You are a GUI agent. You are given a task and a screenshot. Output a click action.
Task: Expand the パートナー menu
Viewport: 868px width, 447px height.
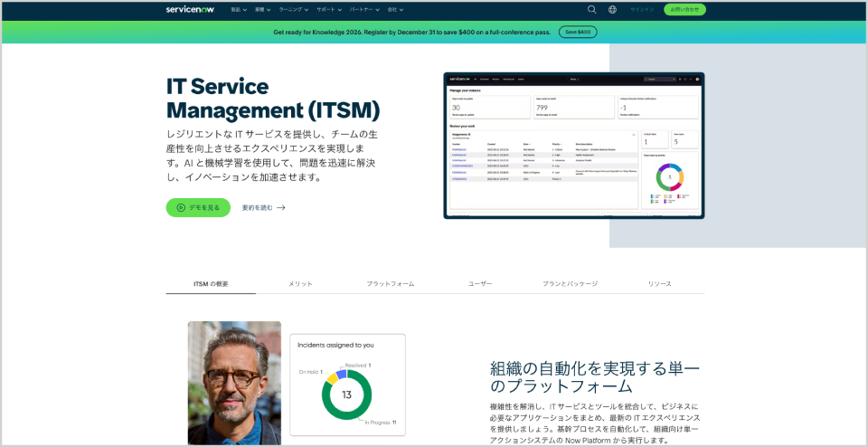coord(364,9)
